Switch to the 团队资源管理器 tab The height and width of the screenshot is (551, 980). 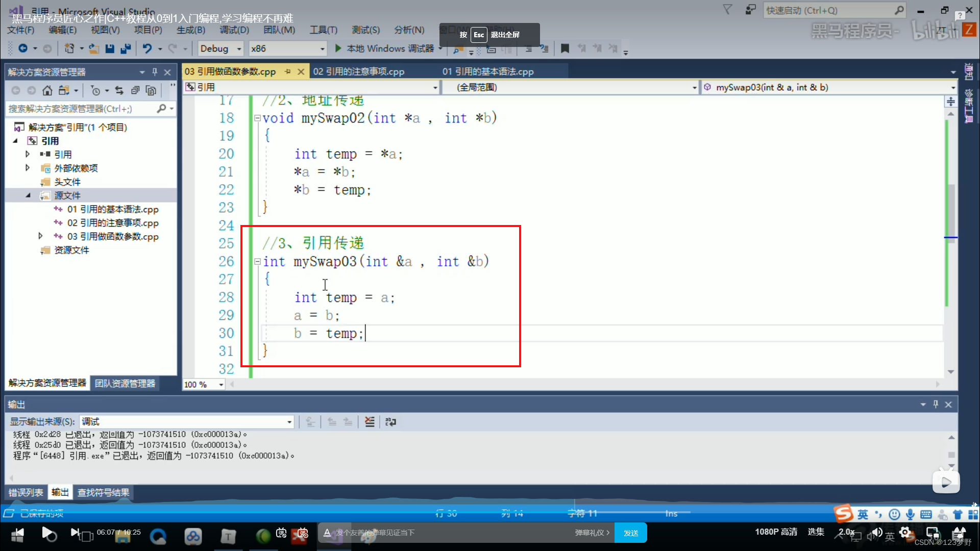[x=125, y=383]
